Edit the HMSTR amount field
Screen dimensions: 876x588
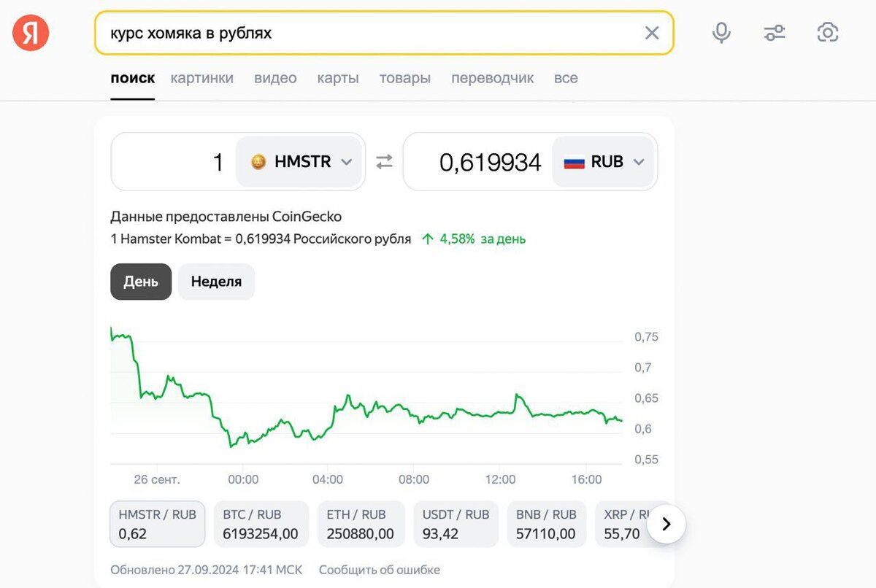175,162
